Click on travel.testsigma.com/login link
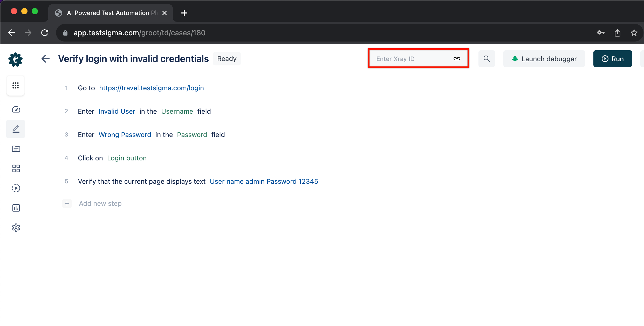The height and width of the screenshot is (326, 644). pyautogui.click(x=151, y=88)
